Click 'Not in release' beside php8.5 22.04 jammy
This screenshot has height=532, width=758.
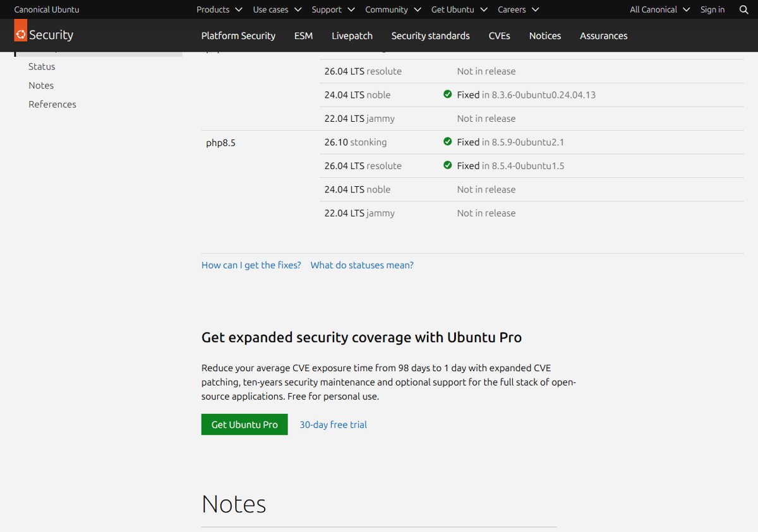486,213
